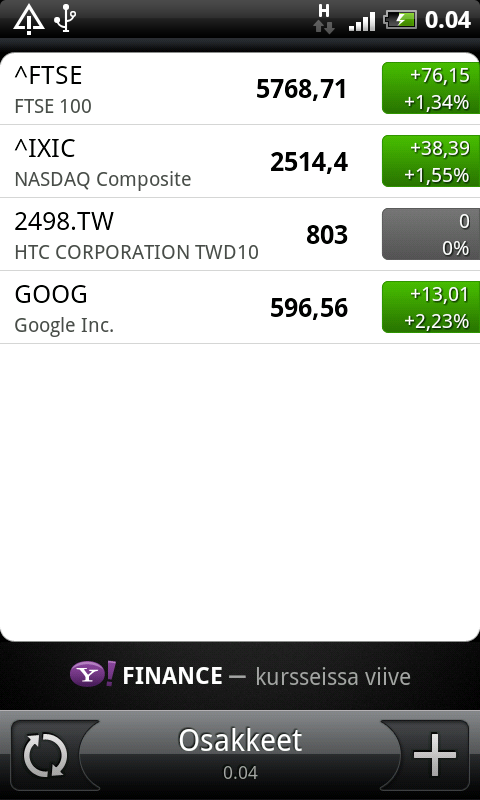The height and width of the screenshot is (800, 480).
Task: Tap the battery charging icon
Action: point(400,20)
